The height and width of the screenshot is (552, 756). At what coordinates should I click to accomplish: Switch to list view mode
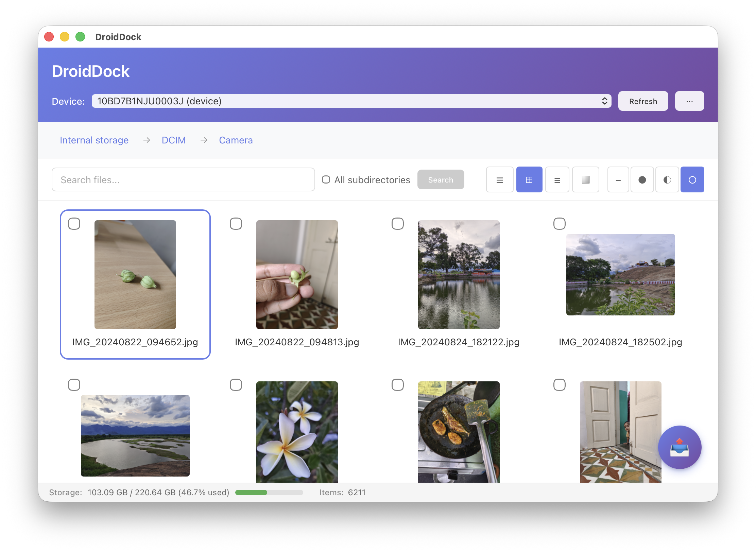tap(499, 179)
